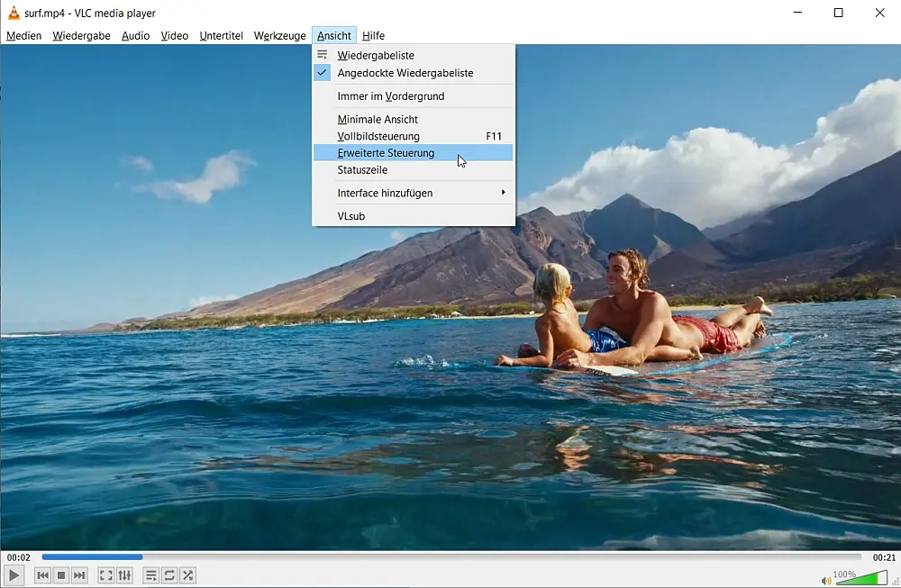Open the Hilfe menu

tap(373, 36)
